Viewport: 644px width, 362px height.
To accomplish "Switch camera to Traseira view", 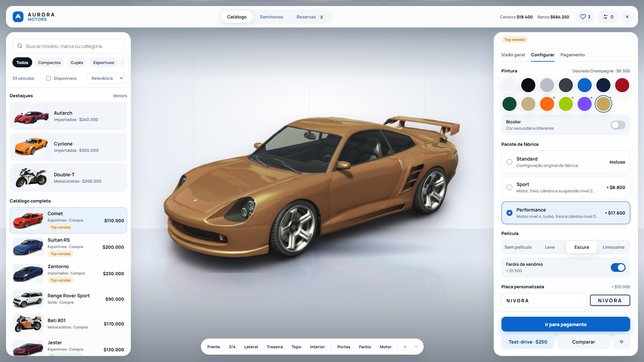I will click(x=275, y=347).
